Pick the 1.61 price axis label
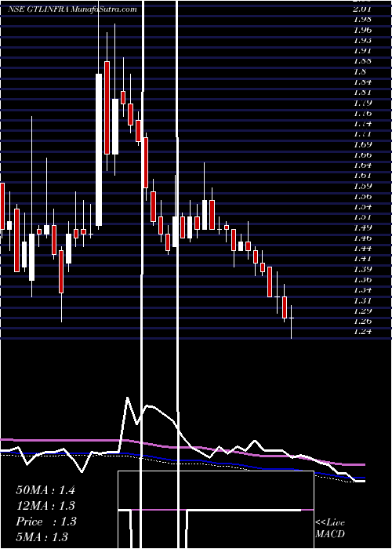This screenshot has width=392, height=549. 362,176
